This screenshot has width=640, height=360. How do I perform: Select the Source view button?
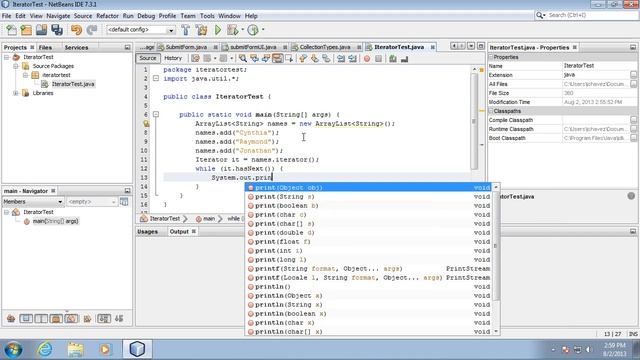click(148, 58)
